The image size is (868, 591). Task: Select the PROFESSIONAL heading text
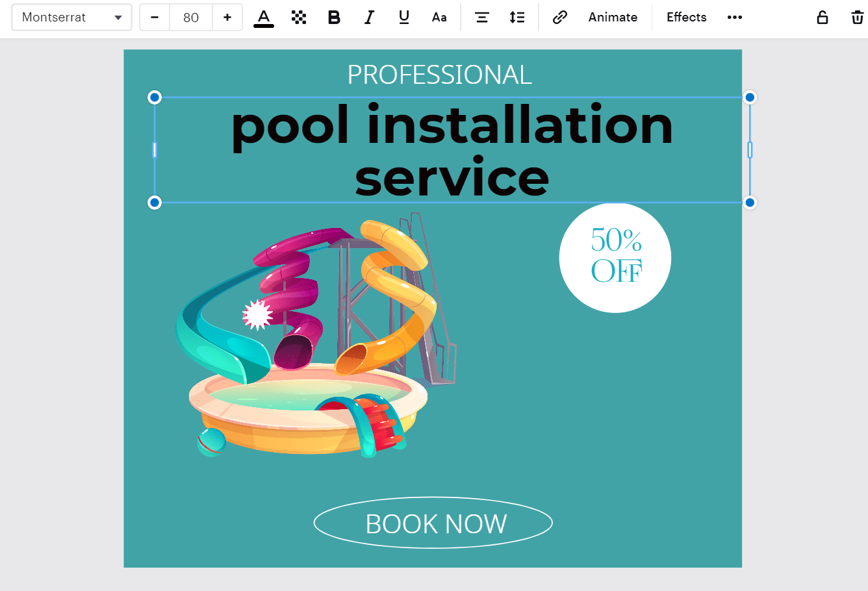click(440, 75)
